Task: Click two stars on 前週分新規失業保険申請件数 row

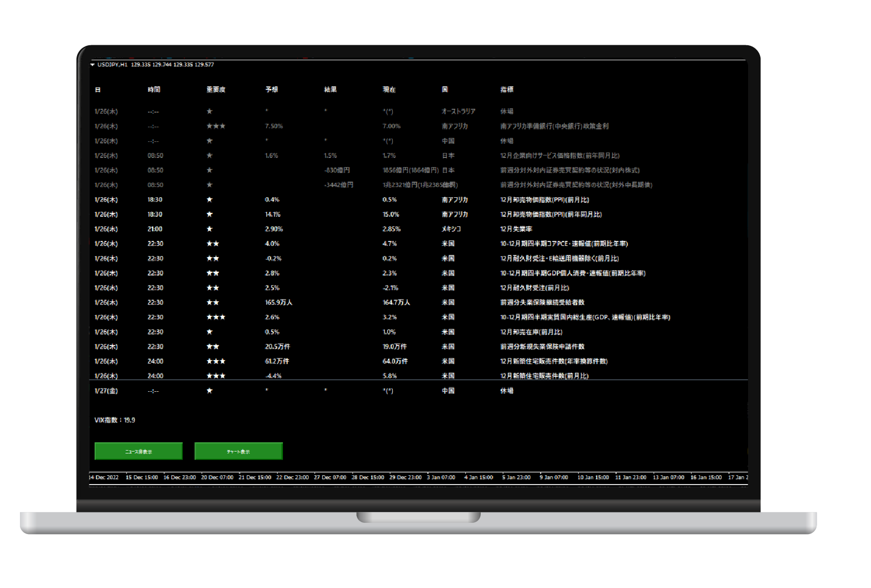Action: [213, 347]
